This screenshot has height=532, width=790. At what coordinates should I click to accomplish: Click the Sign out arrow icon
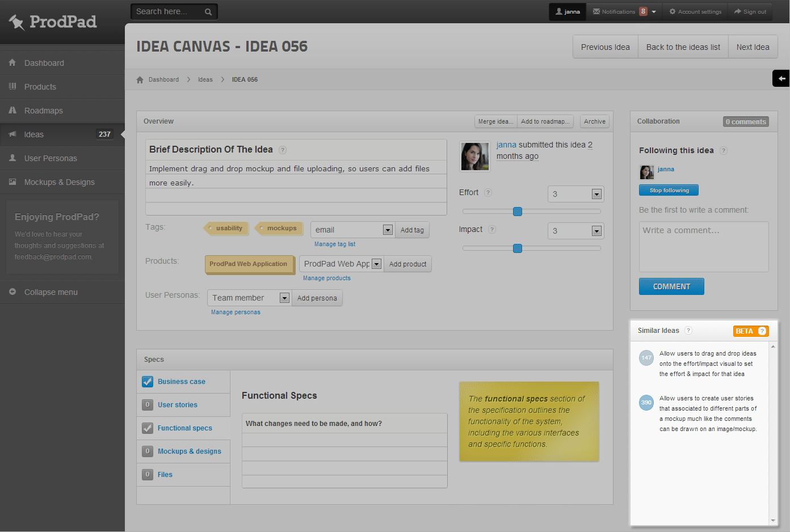tap(737, 11)
